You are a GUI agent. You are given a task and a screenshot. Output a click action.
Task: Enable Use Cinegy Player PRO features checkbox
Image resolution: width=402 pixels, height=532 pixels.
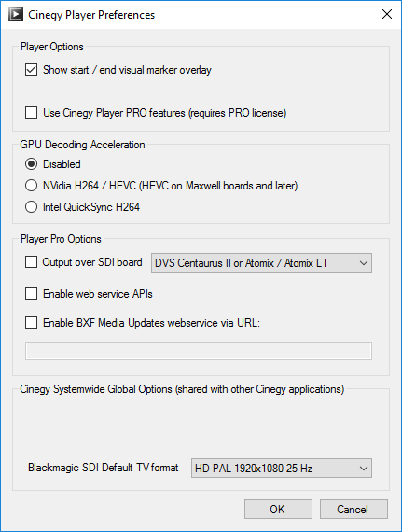click(x=31, y=112)
